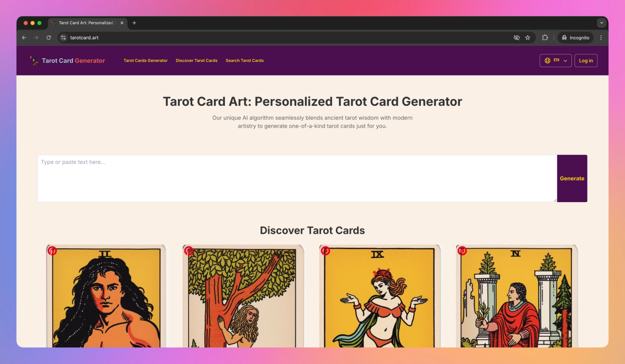Select Tarot Cards Generator nav item
Viewport: 625px width, 364px height.
coord(146,60)
